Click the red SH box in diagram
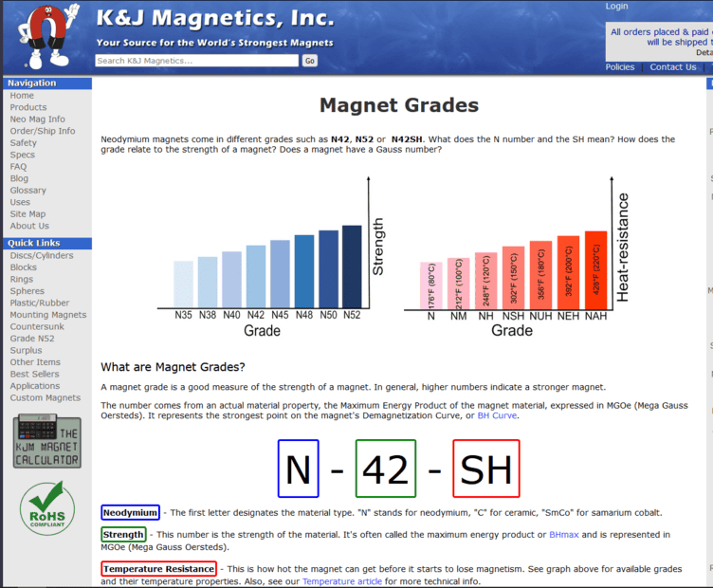 click(x=486, y=469)
